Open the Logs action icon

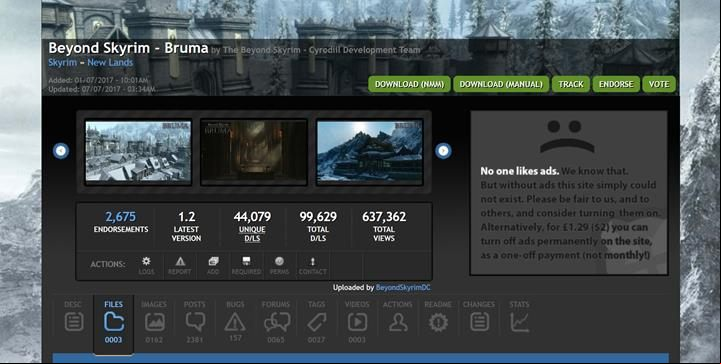tap(146, 266)
